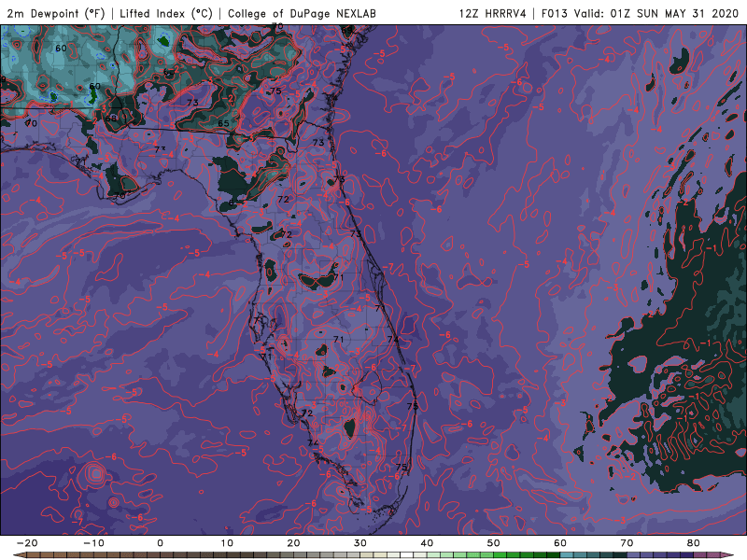
Task: Click the "68" dewpoint value on the map
Action: tap(111, 118)
